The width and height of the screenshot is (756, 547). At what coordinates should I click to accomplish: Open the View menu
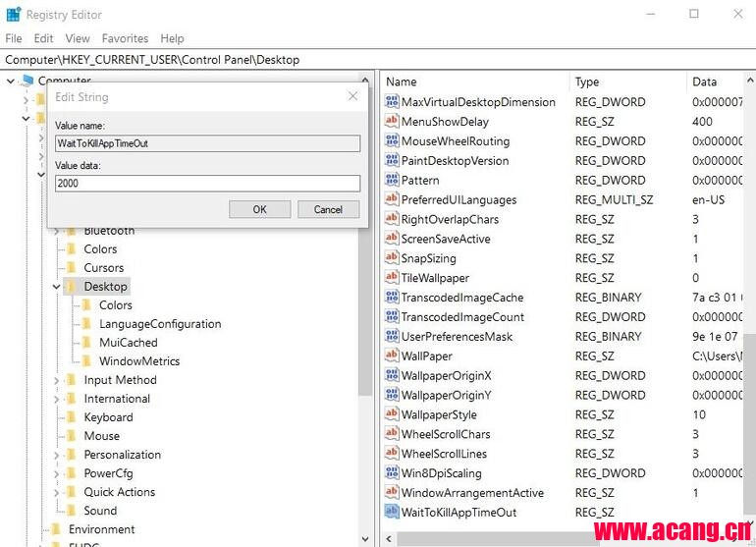[x=78, y=38]
